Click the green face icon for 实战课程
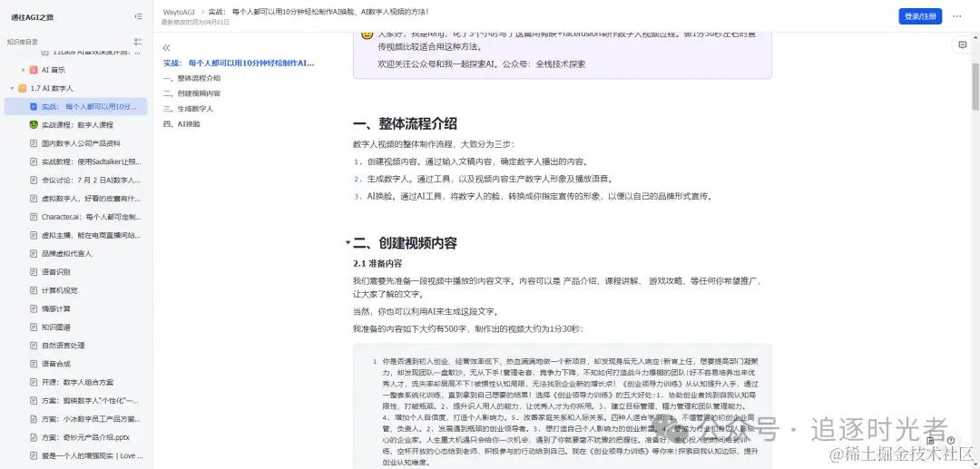The height and width of the screenshot is (469, 980). pyautogui.click(x=34, y=125)
